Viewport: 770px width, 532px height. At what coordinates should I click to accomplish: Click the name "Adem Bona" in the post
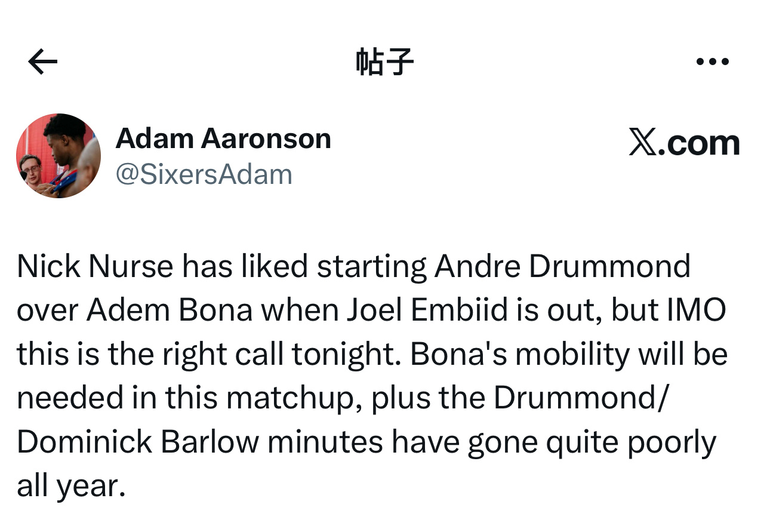(x=170, y=310)
